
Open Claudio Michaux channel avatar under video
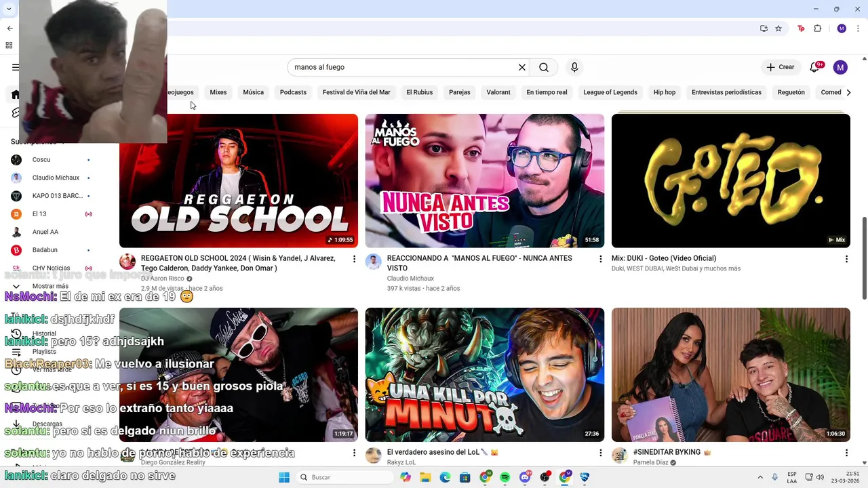click(374, 262)
